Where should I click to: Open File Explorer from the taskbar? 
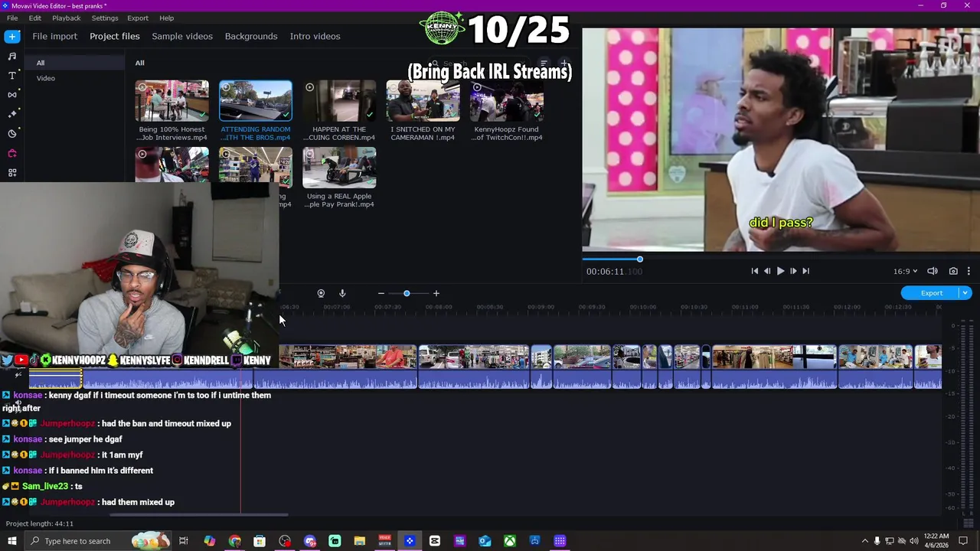[x=360, y=541]
